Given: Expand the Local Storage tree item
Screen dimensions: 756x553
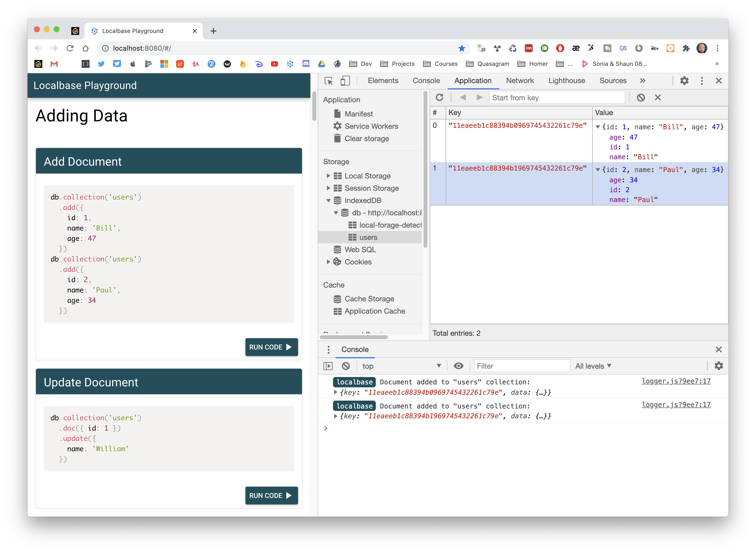Looking at the screenshot, I should point(328,176).
